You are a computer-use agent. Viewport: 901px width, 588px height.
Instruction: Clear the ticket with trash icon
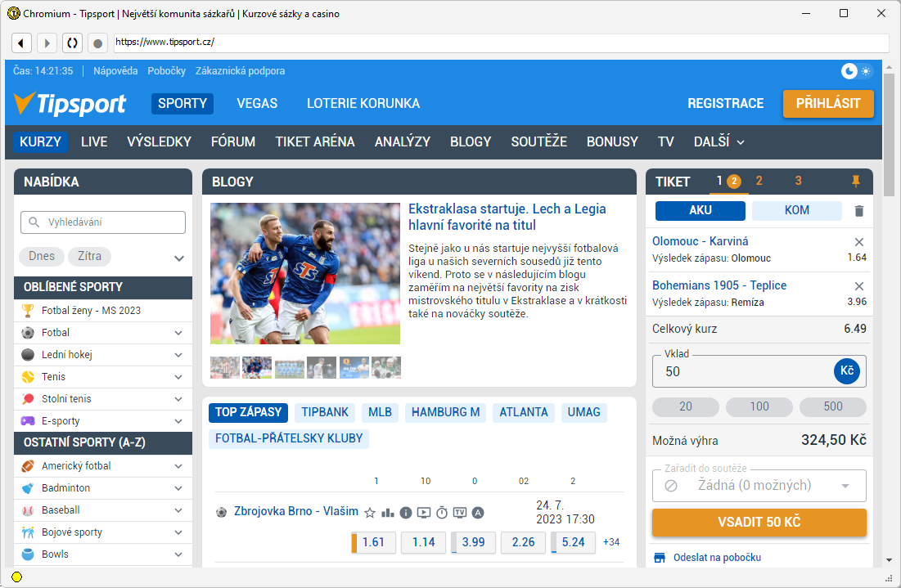859,211
